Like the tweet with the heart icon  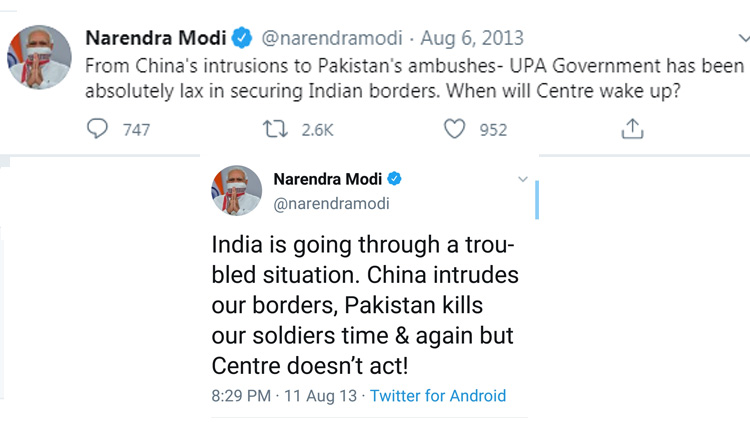point(455,129)
